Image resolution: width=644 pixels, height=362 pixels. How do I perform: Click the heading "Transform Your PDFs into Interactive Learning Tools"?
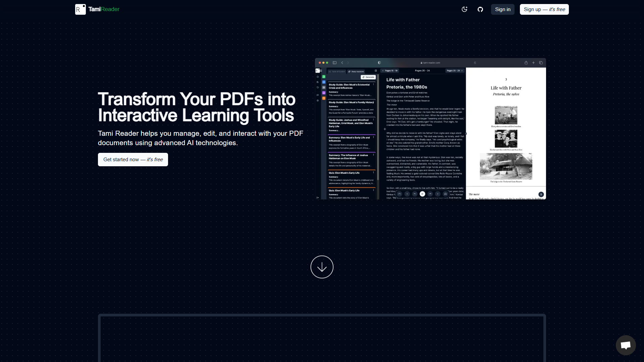point(197,107)
